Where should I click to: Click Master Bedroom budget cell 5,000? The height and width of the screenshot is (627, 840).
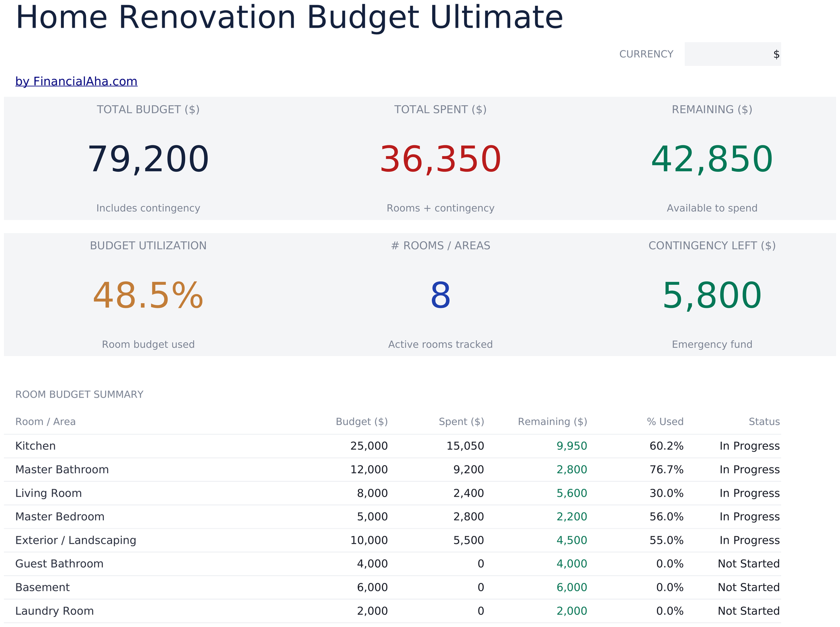point(373,517)
